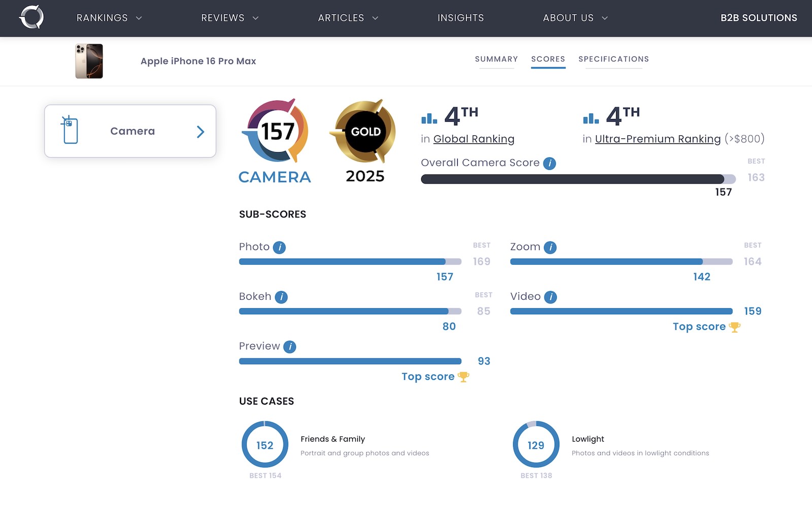
Task: Click the BEST 138 label under Lowlight
Action: tap(536, 476)
